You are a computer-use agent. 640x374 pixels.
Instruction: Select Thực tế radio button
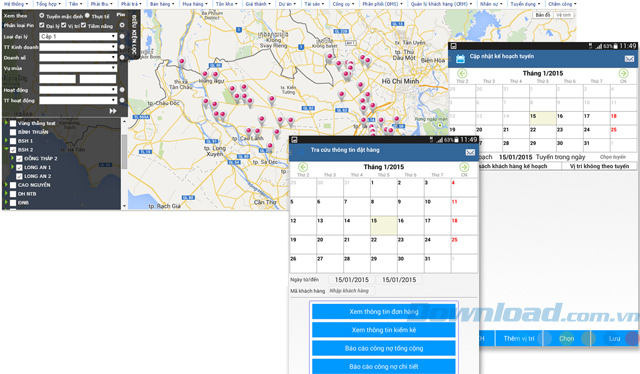[87, 16]
